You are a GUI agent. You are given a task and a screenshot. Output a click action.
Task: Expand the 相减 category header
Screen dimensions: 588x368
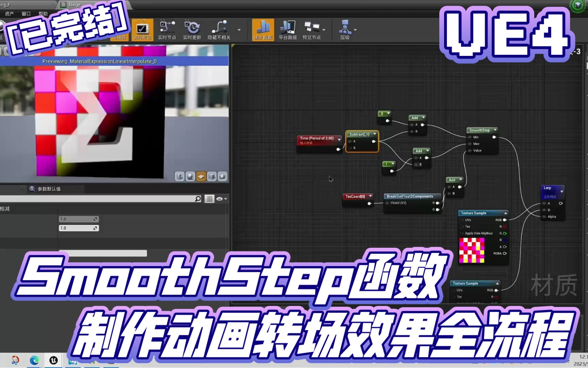(5, 209)
